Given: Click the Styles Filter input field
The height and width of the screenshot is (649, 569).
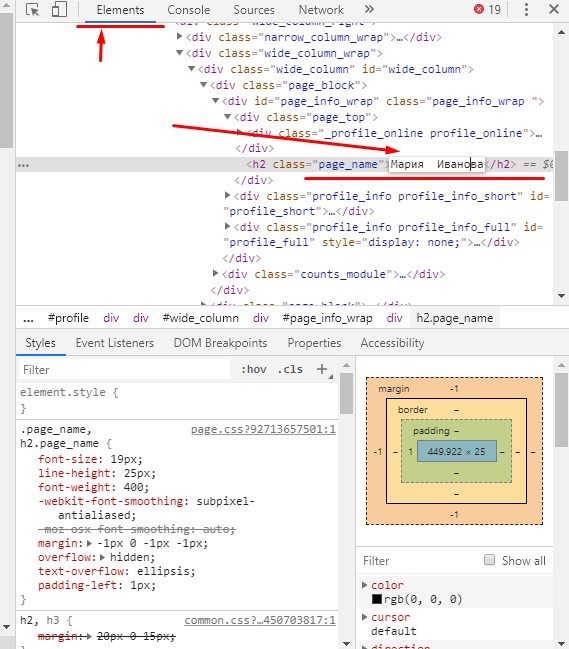Looking at the screenshot, I should pyautogui.click(x=124, y=369).
